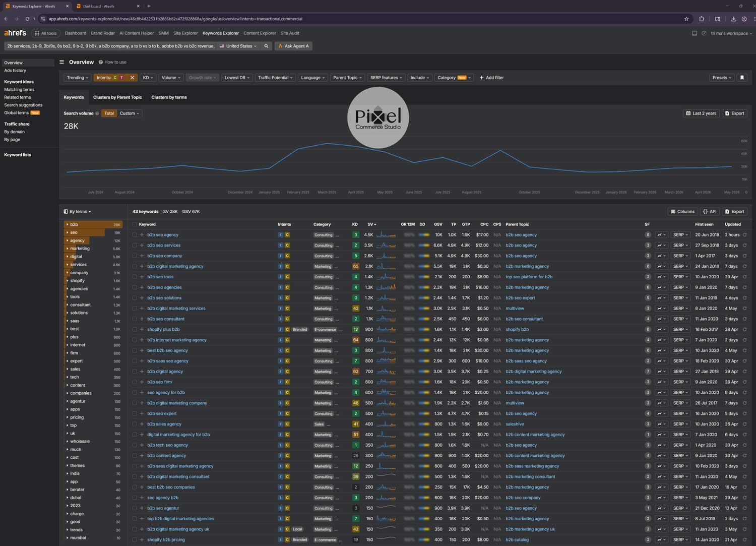
Task: Click the browser bookmark star icon
Action: pos(686,19)
